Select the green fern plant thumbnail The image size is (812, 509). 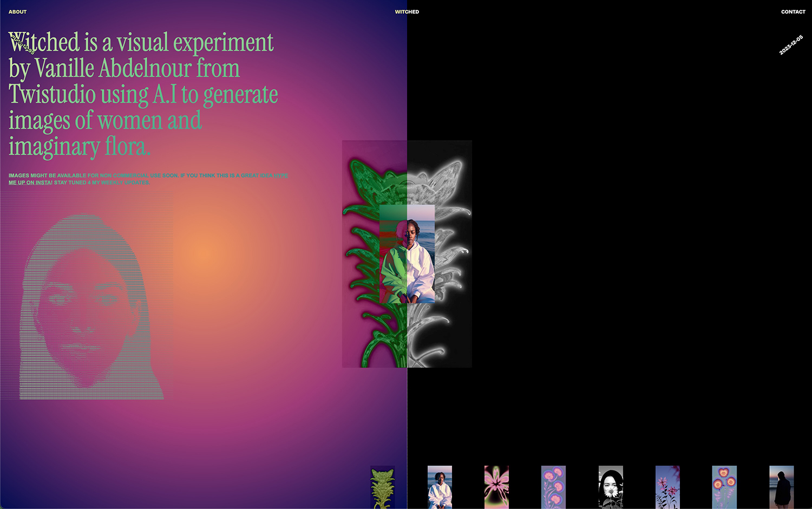pyautogui.click(x=382, y=487)
